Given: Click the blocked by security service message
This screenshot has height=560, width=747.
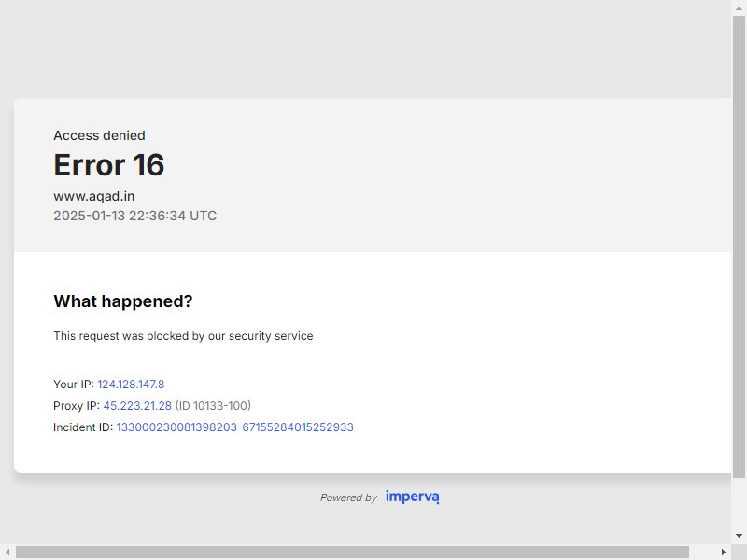Looking at the screenshot, I should click(x=183, y=336).
